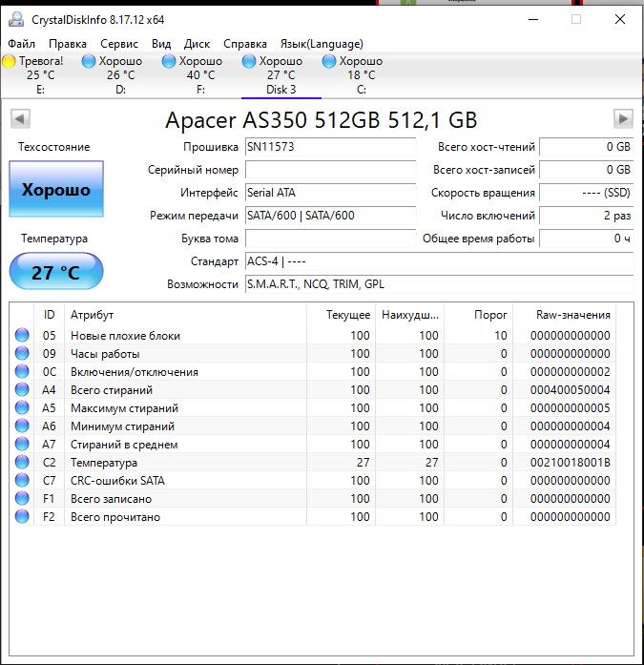Select the Минимум стираний row

click(313, 426)
